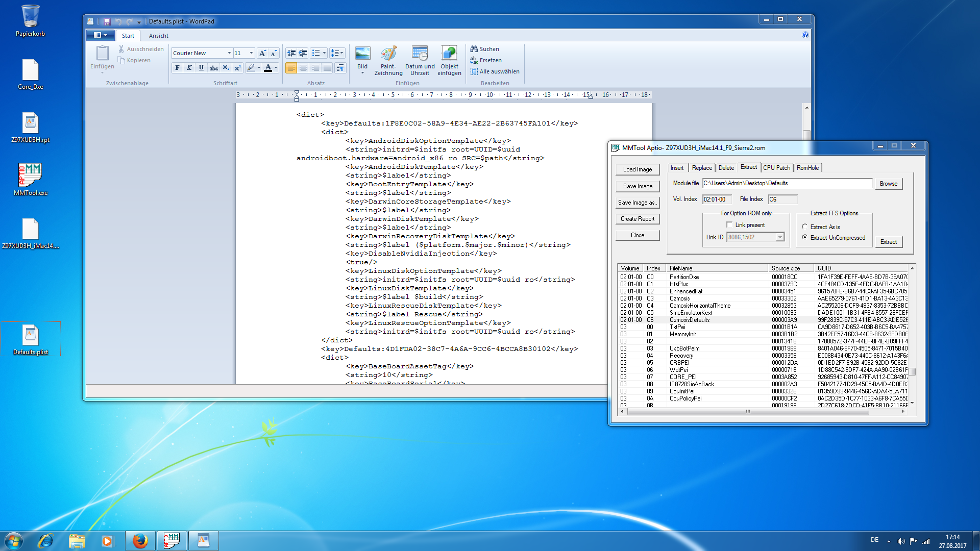
Task: Switch to the CPU Patch tab
Action: (776, 168)
